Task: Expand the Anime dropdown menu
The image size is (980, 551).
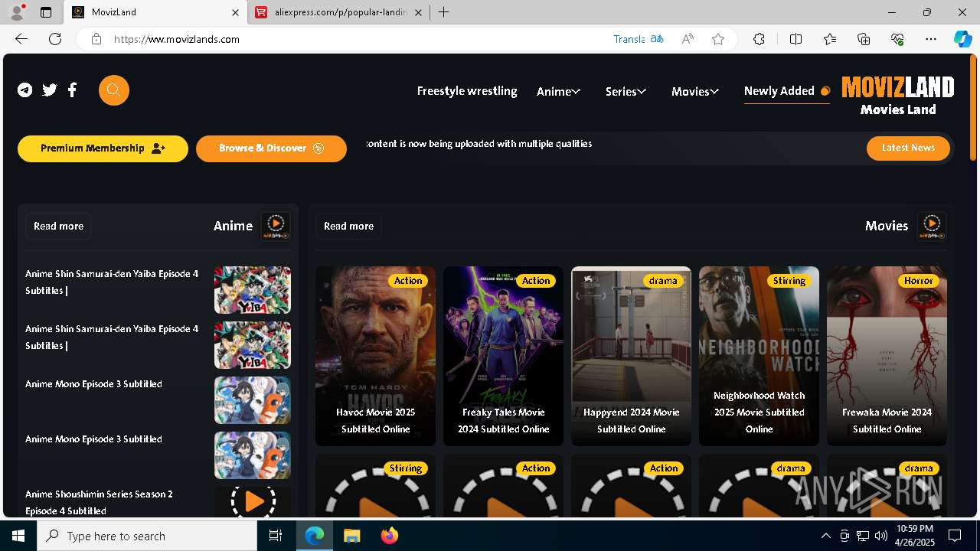Action: click(x=558, y=91)
